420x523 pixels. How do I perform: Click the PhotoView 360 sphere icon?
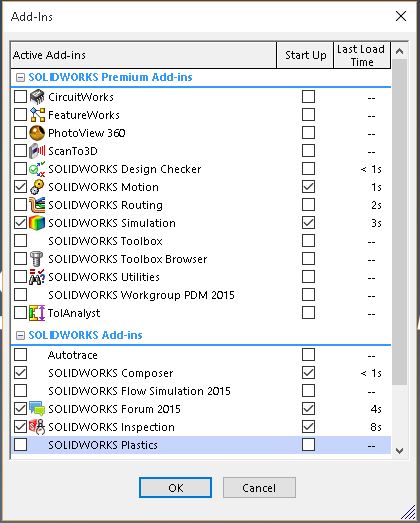(x=37, y=133)
